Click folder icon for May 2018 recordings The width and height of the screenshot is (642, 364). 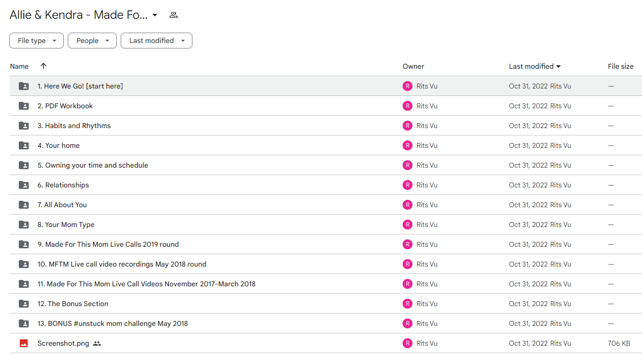point(24,264)
